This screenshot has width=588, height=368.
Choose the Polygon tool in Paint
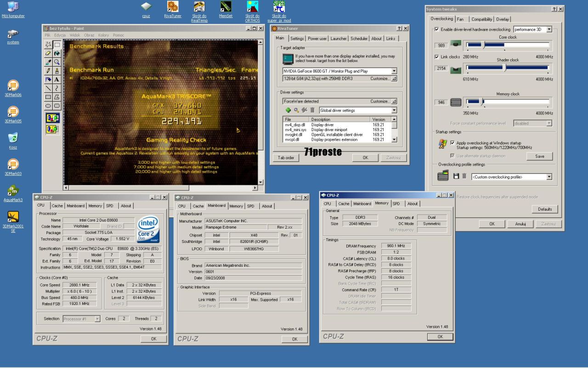click(57, 97)
